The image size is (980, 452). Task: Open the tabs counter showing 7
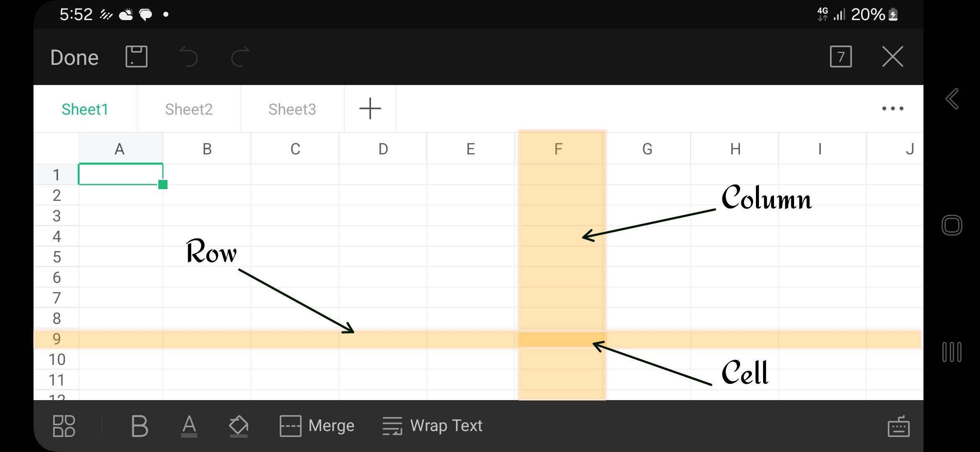(841, 56)
